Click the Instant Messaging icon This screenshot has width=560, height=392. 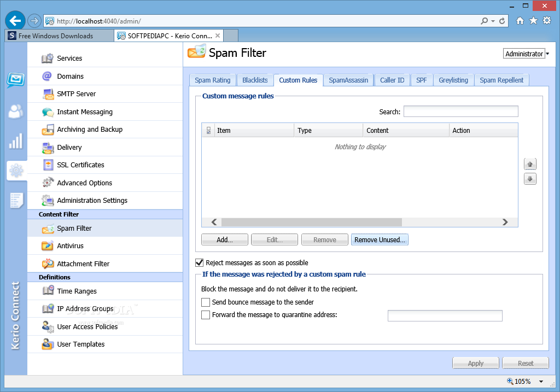point(48,112)
